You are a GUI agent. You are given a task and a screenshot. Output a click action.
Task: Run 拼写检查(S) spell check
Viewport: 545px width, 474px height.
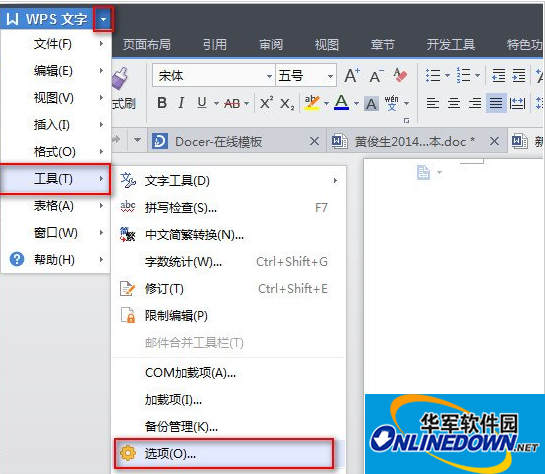point(229,208)
